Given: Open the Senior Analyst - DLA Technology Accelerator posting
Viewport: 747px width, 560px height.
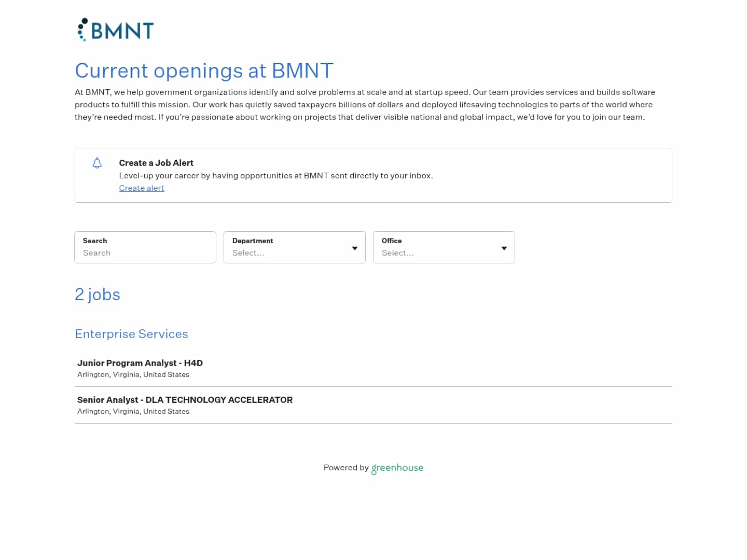Looking at the screenshot, I should point(185,400).
